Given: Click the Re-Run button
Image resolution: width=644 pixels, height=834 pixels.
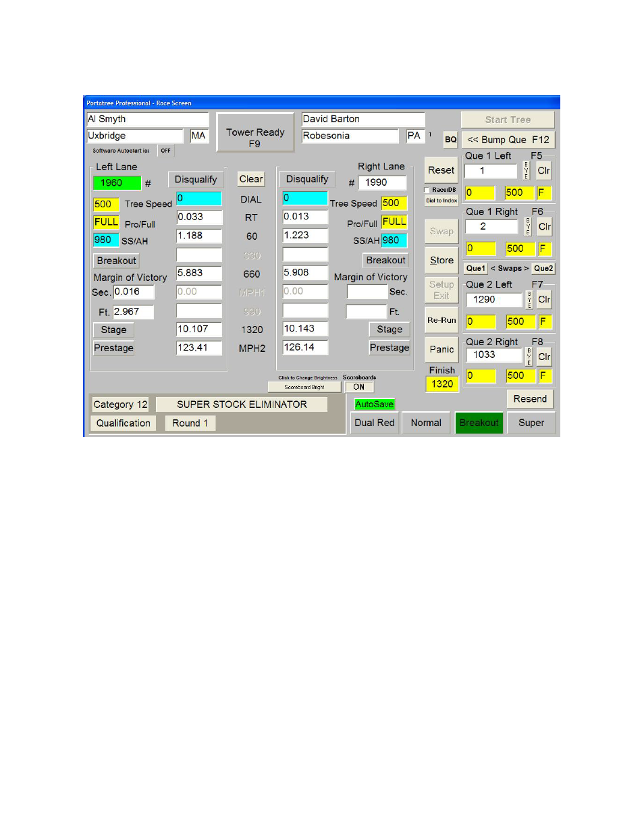Looking at the screenshot, I should coord(441,320).
